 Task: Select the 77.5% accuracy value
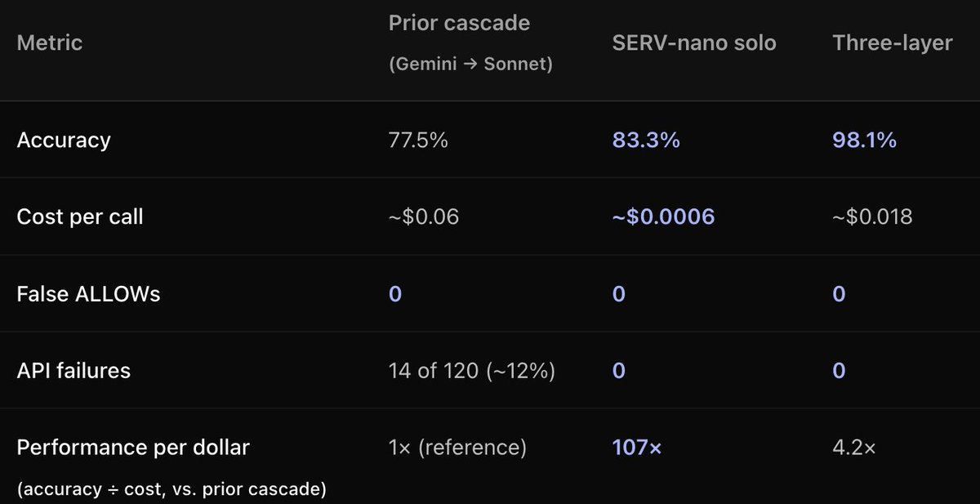418,140
